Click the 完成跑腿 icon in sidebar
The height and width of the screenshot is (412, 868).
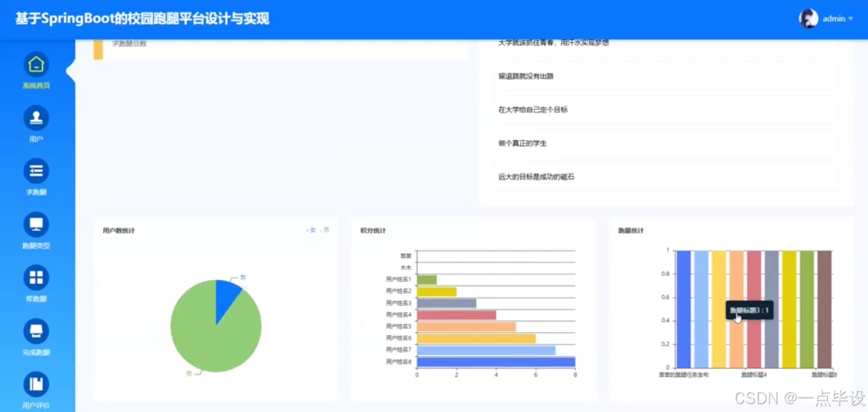coord(36,331)
